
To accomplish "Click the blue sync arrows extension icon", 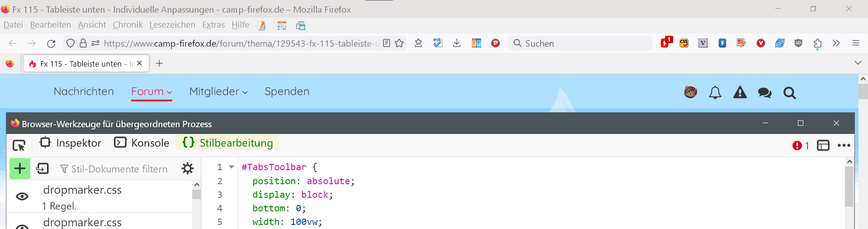I will coord(780,43).
